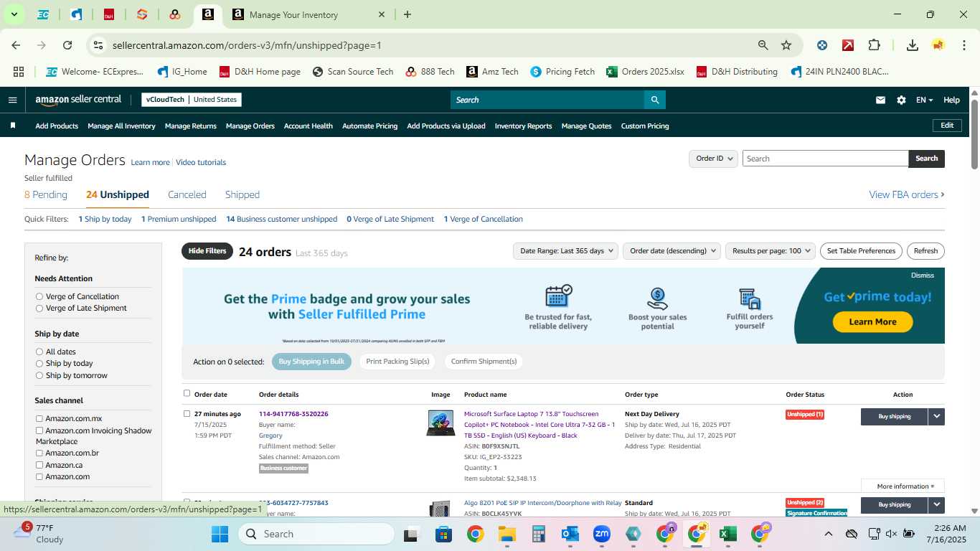Reload the page with browser refresh icon
The image size is (980, 551).
click(67, 45)
